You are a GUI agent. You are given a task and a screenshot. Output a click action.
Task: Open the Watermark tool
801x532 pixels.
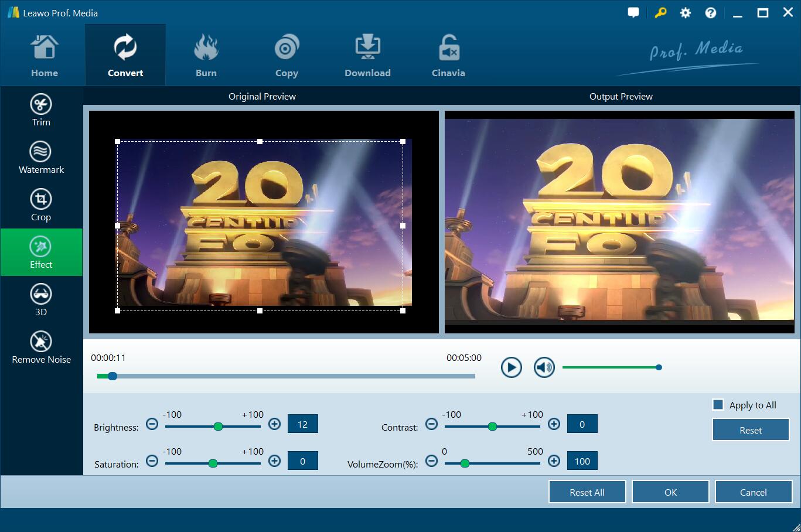pos(41,158)
